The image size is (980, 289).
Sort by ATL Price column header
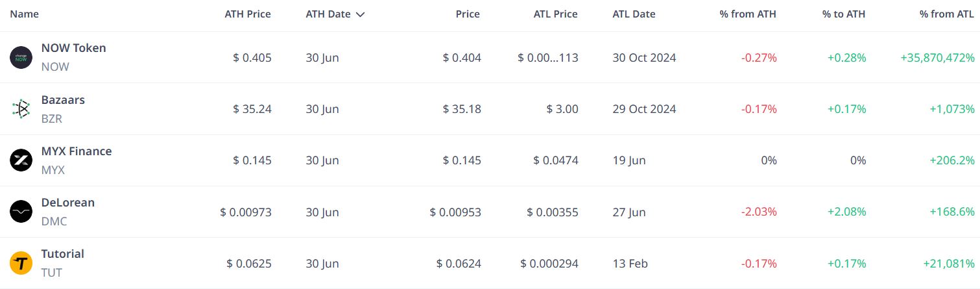tap(556, 14)
